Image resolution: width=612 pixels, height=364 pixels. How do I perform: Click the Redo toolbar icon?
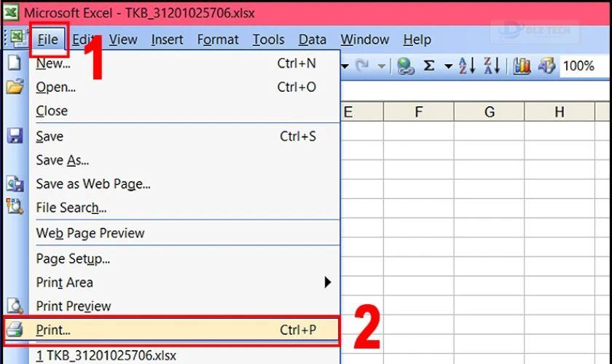[x=363, y=66]
